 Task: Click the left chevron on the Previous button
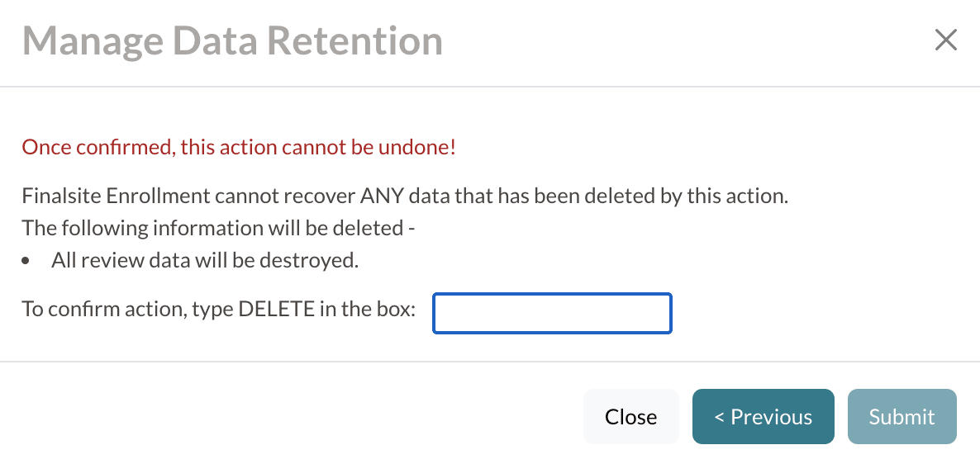(x=718, y=417)
